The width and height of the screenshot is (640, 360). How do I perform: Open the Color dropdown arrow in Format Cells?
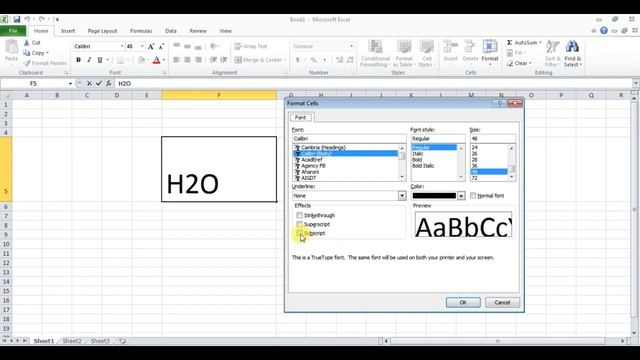click(x=461, y=196)
